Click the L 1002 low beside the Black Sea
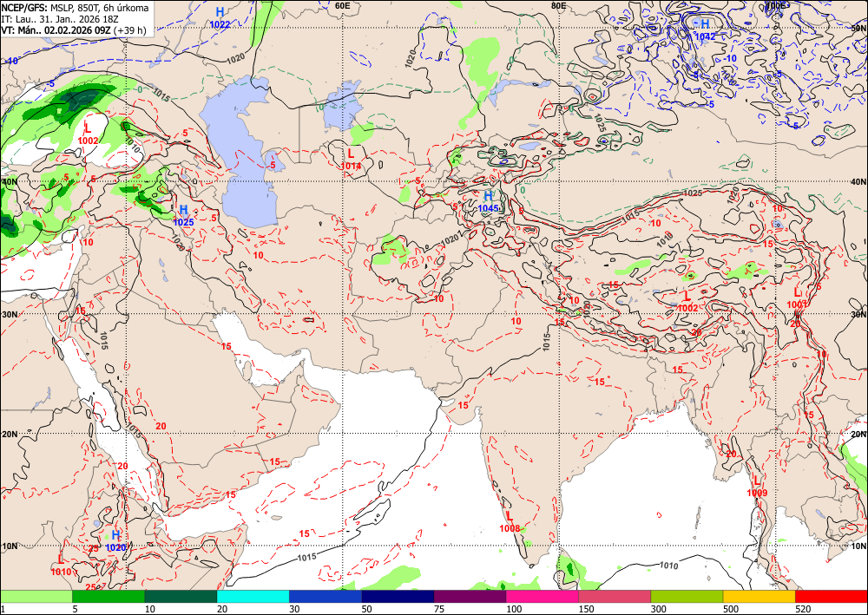This screenshot has height=615, width=868. point(88,134)
